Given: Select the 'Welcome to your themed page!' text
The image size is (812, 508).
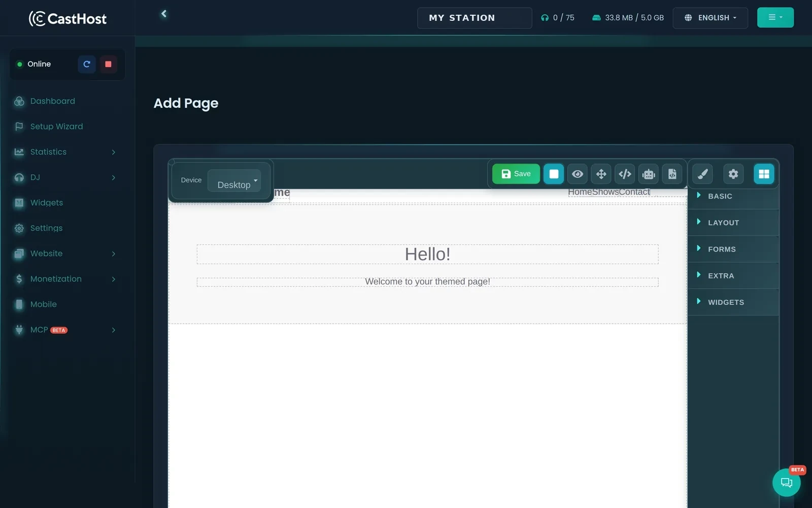Looking at the screenshot, I should (x=427, y=282).
